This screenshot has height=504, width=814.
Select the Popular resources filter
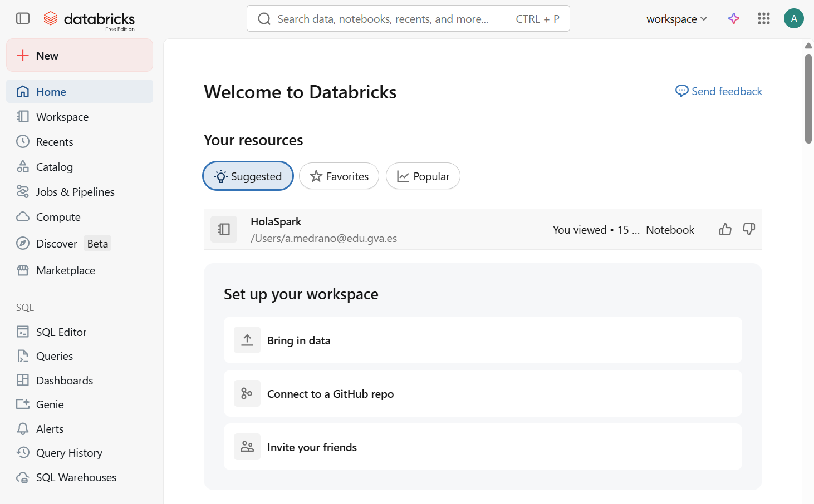pos(423,176)
